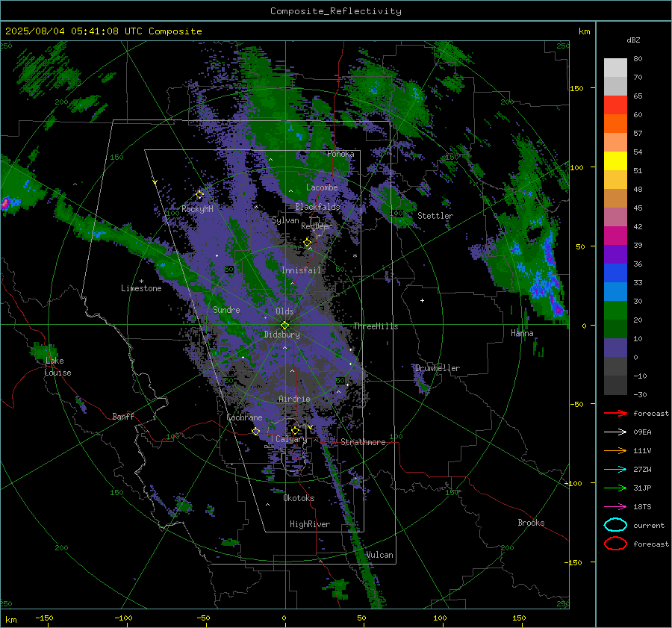Pick the purple 36-39 dBZ color swatch

pyautogui.click(x=615, y=255)
